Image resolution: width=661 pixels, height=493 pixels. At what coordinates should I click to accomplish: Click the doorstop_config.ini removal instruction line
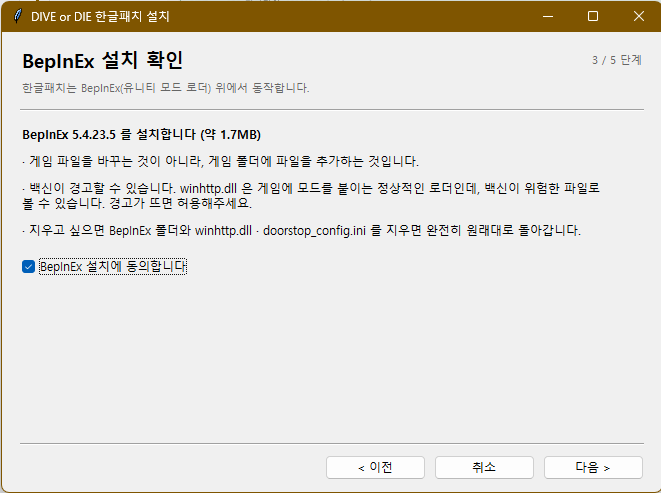point(301,230)
